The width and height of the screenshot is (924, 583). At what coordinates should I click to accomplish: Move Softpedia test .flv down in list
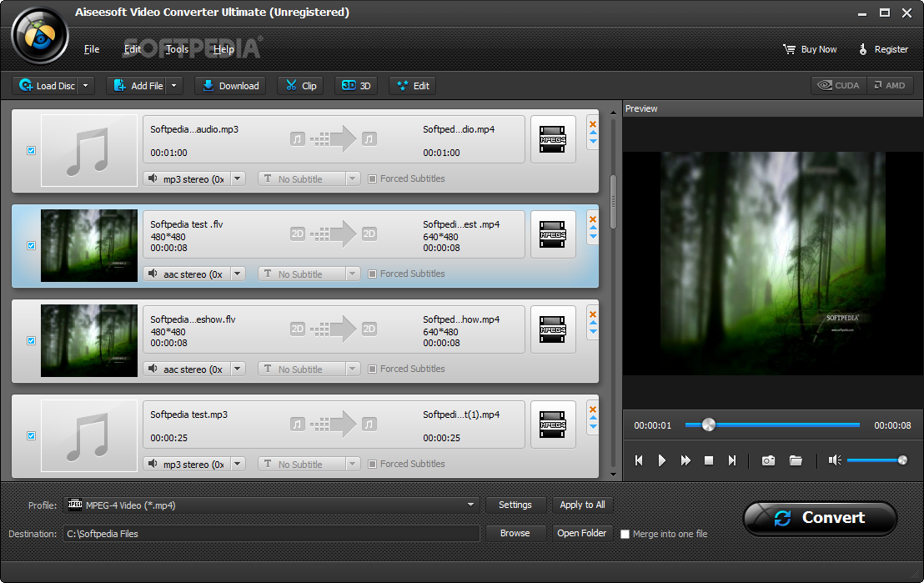pyautogui.click(x=594, y=236)
